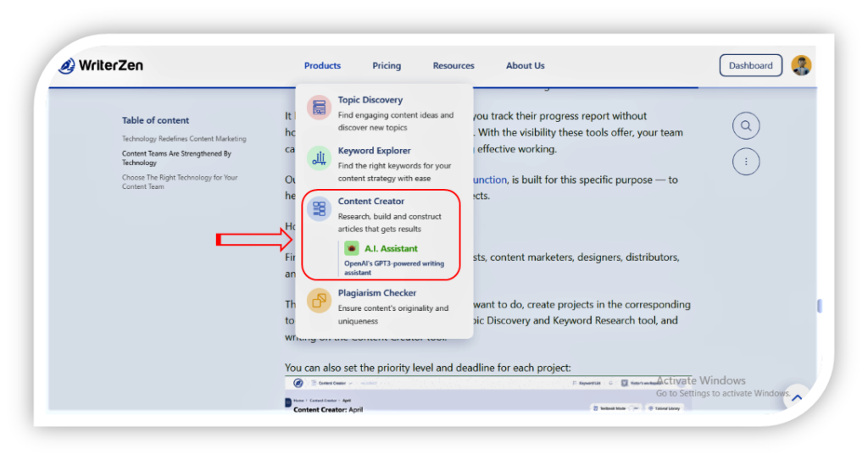This screenshot has height=460, width=868.
Task: Click 'Find the right keywords' description
Action: (395, 172)
